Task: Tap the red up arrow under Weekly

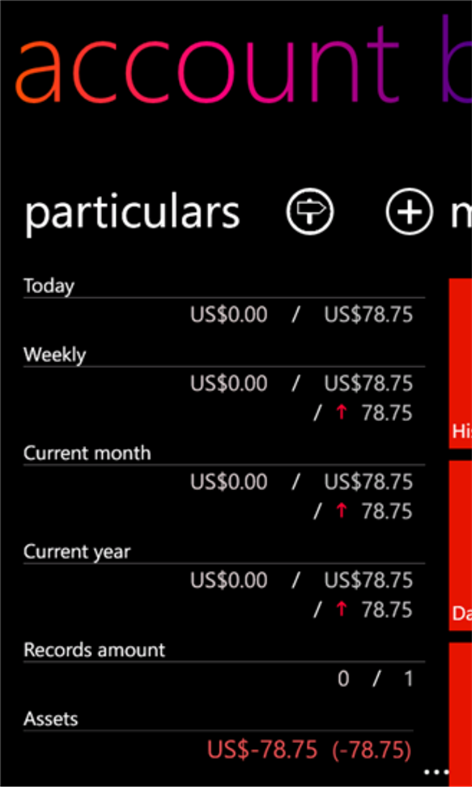Action: click(342, 413)
